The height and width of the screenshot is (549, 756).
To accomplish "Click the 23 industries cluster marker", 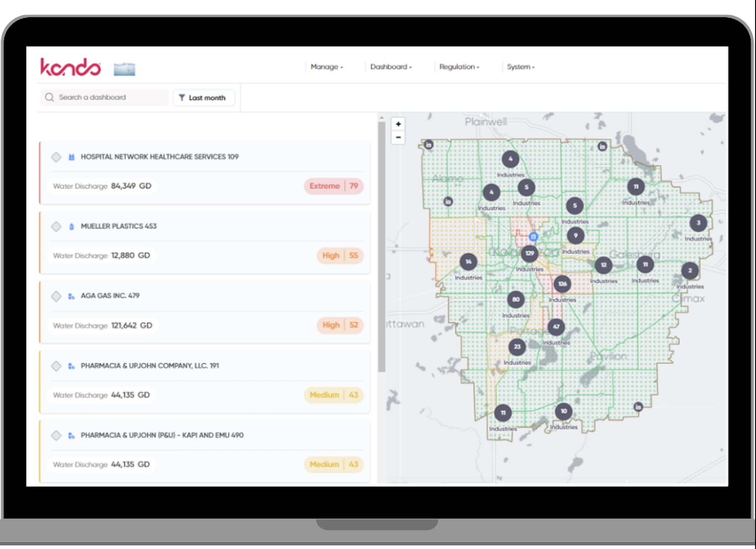I will tap(517, 347).
